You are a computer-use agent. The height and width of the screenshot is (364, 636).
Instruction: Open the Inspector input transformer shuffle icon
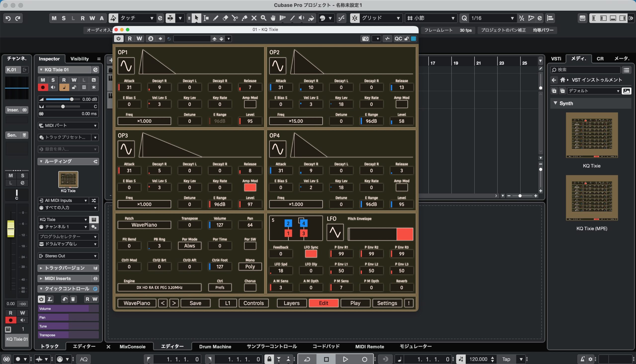point(94,201)
